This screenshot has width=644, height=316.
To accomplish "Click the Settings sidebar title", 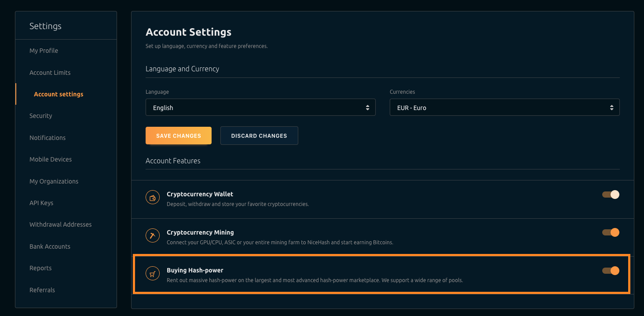I will click(45, 26).
